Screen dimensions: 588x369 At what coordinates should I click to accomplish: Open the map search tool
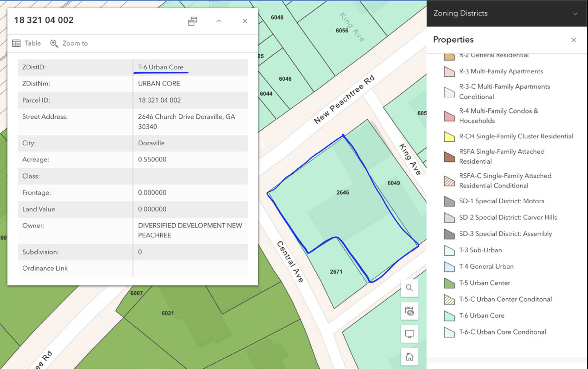coord(409,288)
